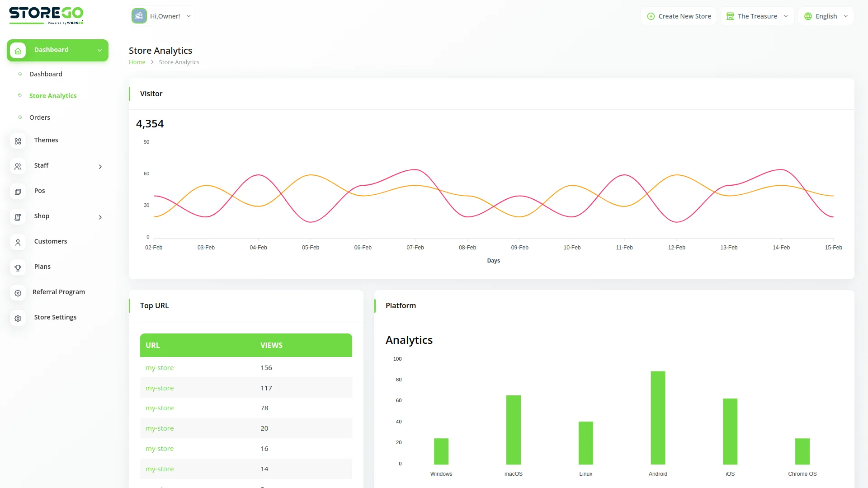Go to Orders submenu item
This screenshot has height=488, width=868.
(x=40, y=117)
